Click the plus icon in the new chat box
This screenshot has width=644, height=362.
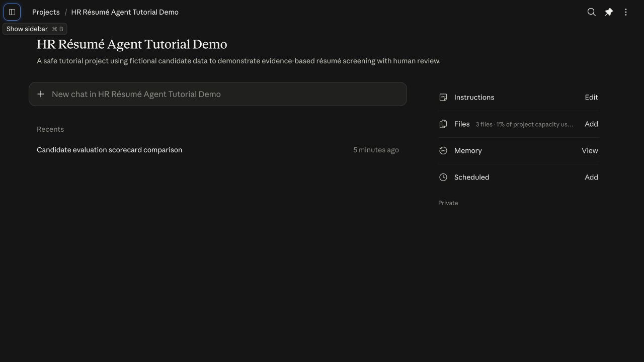41,94
